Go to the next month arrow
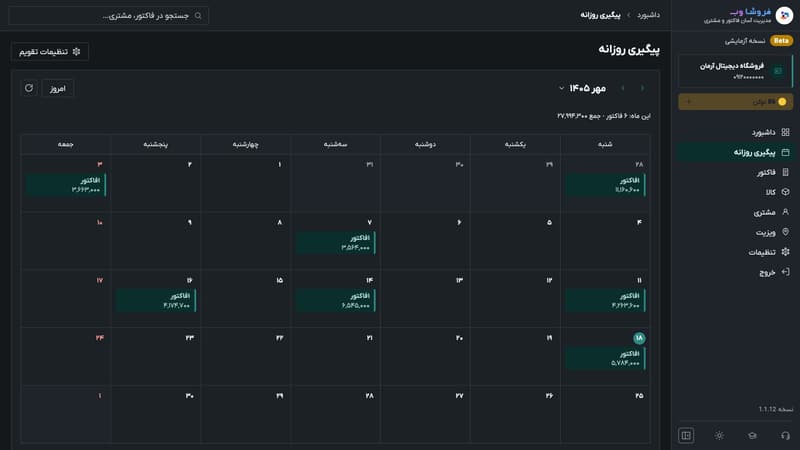The width and height of the screenshot is (800, 450). point(623,88)
